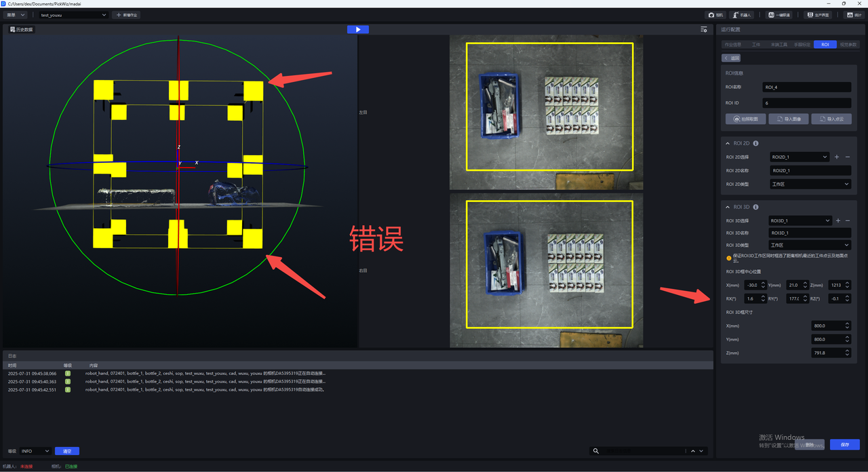Screen dimensions: 868x472
Task: Collapse the ROI 2D section
Action: [728, 144]
